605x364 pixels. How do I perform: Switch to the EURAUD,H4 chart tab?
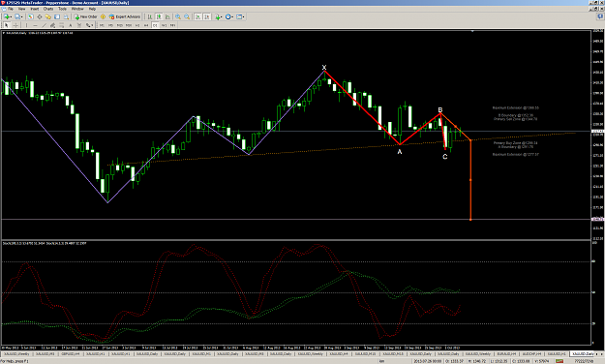coord(506,353)
